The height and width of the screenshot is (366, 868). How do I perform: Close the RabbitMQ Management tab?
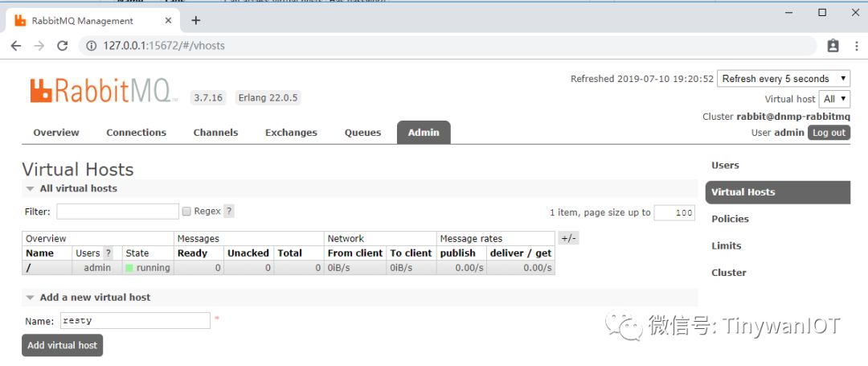click(168, 20)
